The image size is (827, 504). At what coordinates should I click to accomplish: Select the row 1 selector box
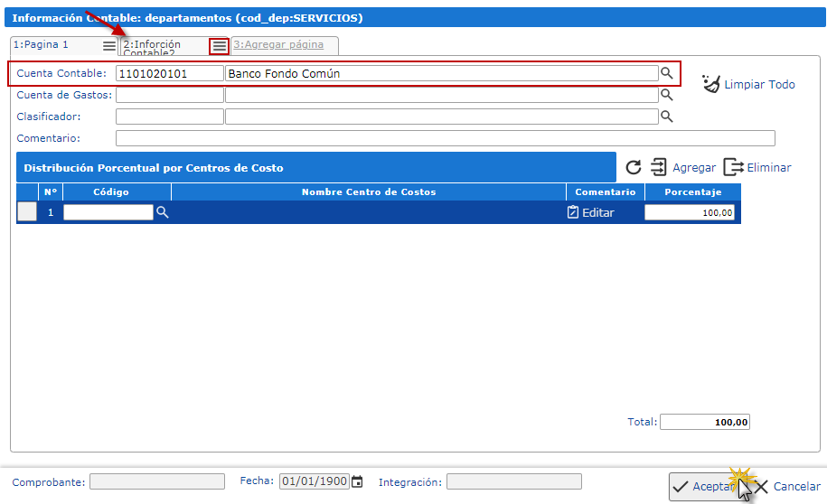(x=27, y=212)
